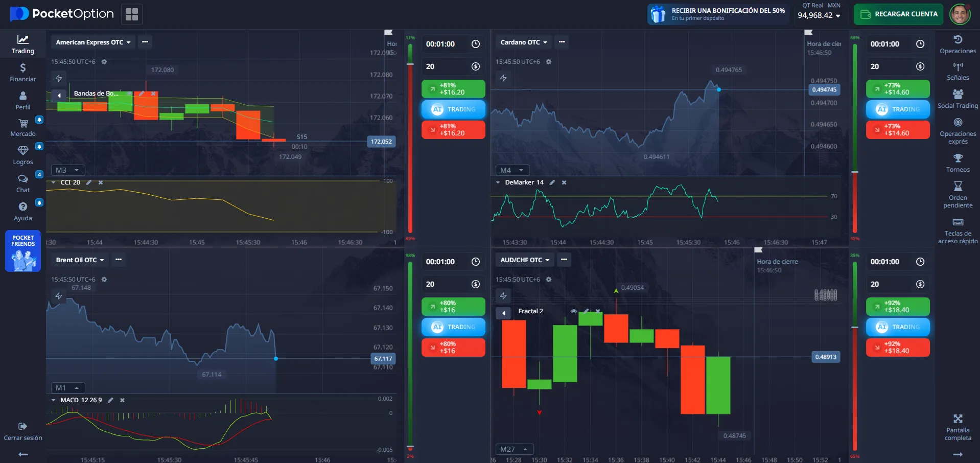
Task: Click the Mercado shopping cart icon
Action: [23, 124]
